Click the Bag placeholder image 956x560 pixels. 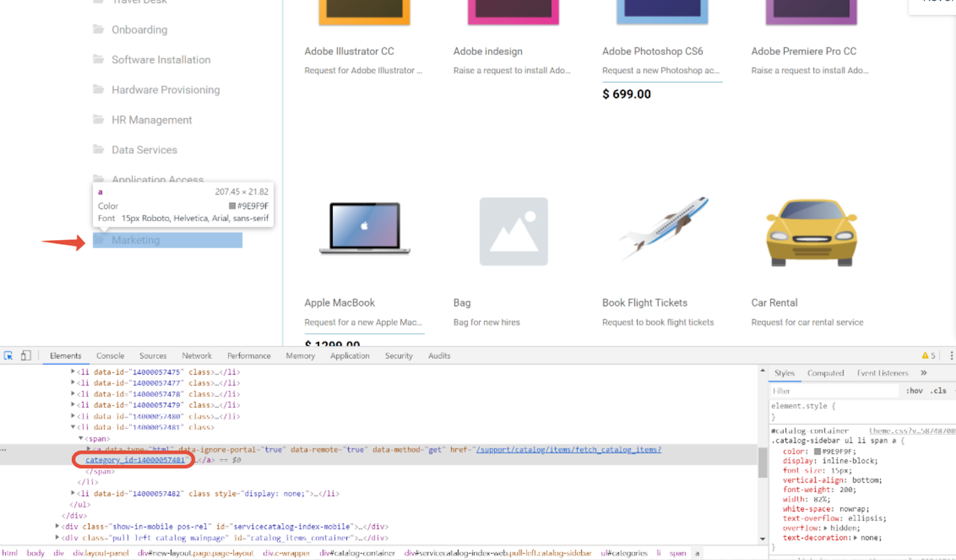tap(514, 232)
